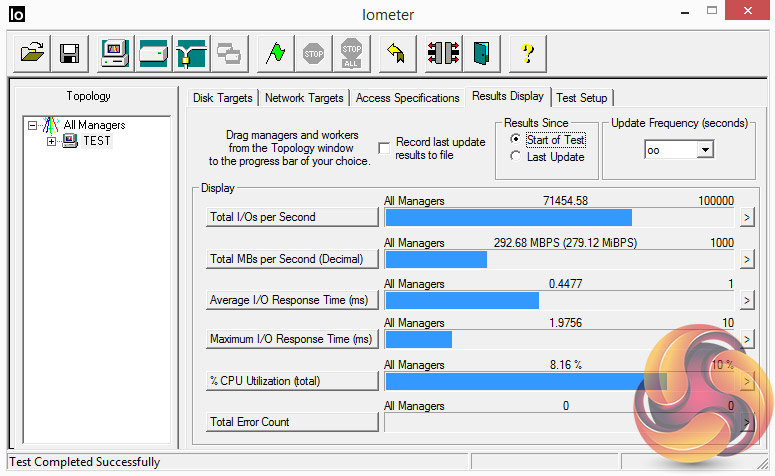Select the All Managers topology icon
The image size is (775, 476).
[x=51, y=125]
